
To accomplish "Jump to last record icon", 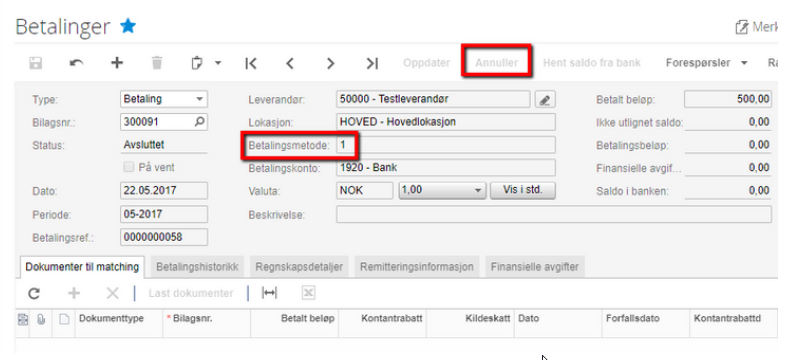I will pos(372,63).
